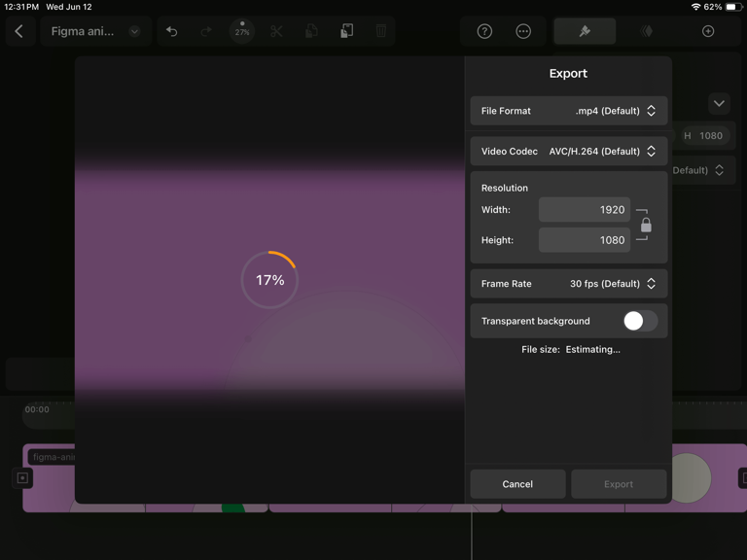Open the more options ellipsis icon
The image size is (747, 560).
point(523,31)
